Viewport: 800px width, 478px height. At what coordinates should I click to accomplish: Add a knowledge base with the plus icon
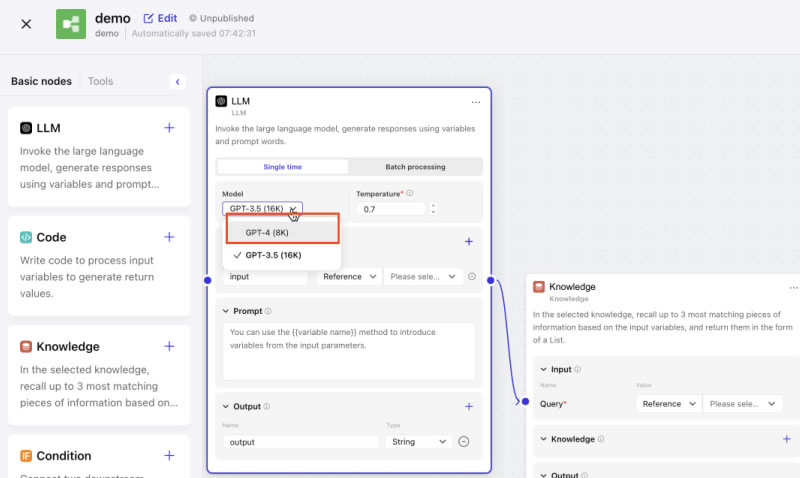click(x=787, y=439)
